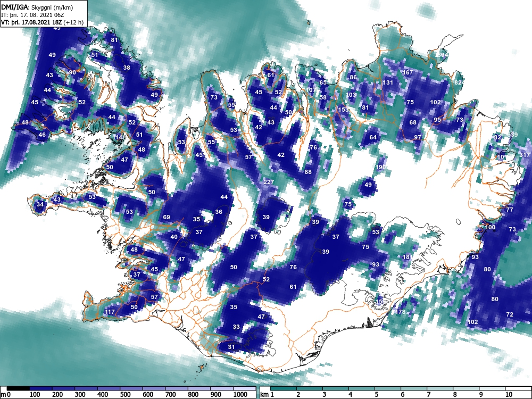Screen dimensions: 532x399
Task: Click the visibility value 103
Action: pyautogui.click(x=351, y=95)
